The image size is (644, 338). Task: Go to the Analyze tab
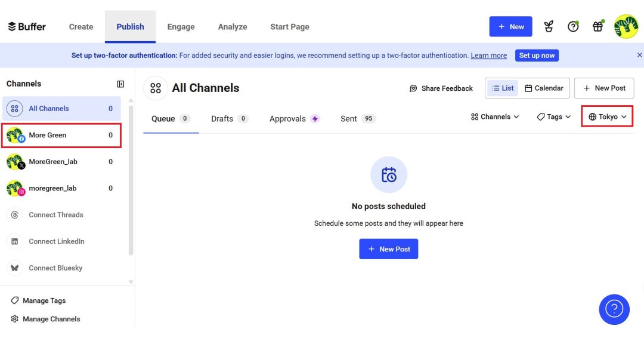coord(233,27)
